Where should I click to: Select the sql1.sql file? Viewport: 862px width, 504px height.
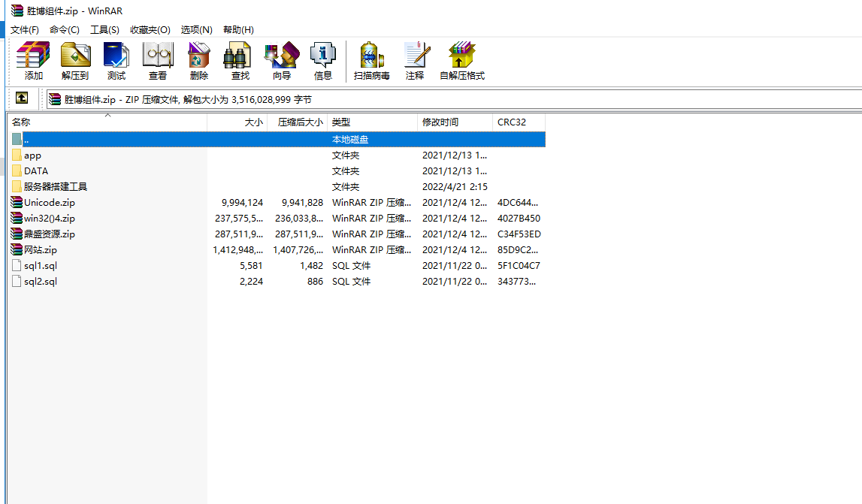pos(40,266)
